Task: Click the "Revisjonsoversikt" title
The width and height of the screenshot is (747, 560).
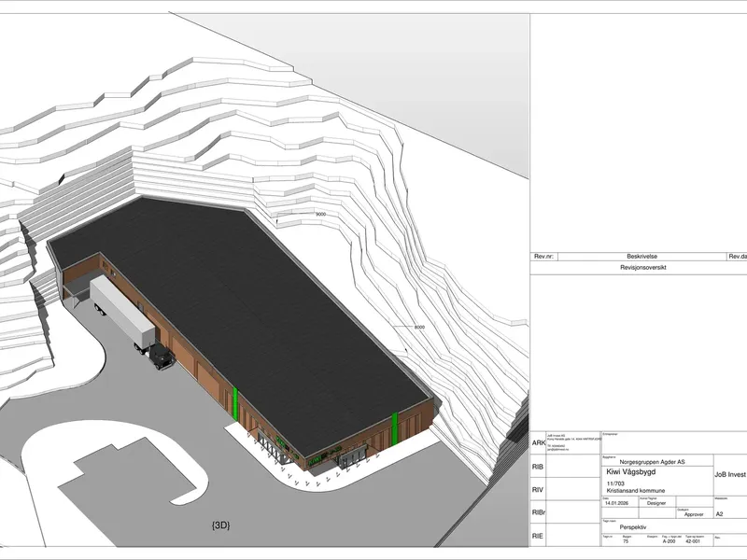Action: coord(643,268)
